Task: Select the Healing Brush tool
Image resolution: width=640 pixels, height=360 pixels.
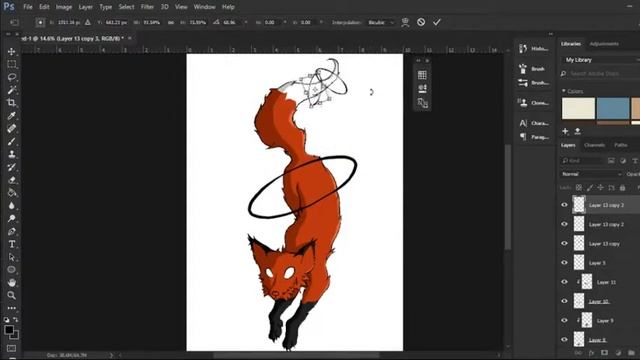Action: 11,128
